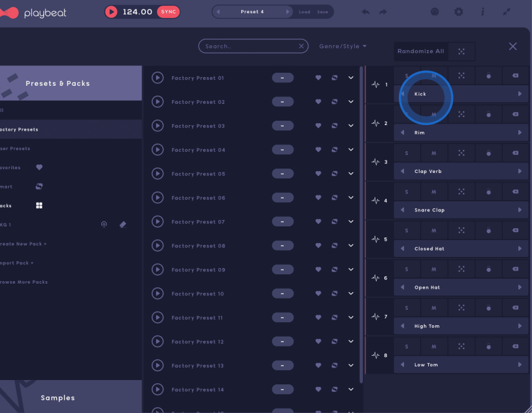Lock the Rim track with its padlock icon
The image size is (532, 413).
pyautogui.click(x=488, y=114)
